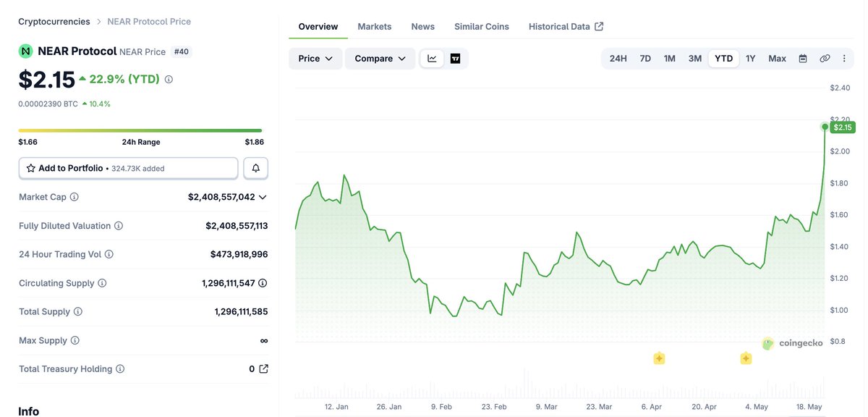868x417 pixels.
Task: Click the Circulating Supply info icon
Action: tap(102, 283)
